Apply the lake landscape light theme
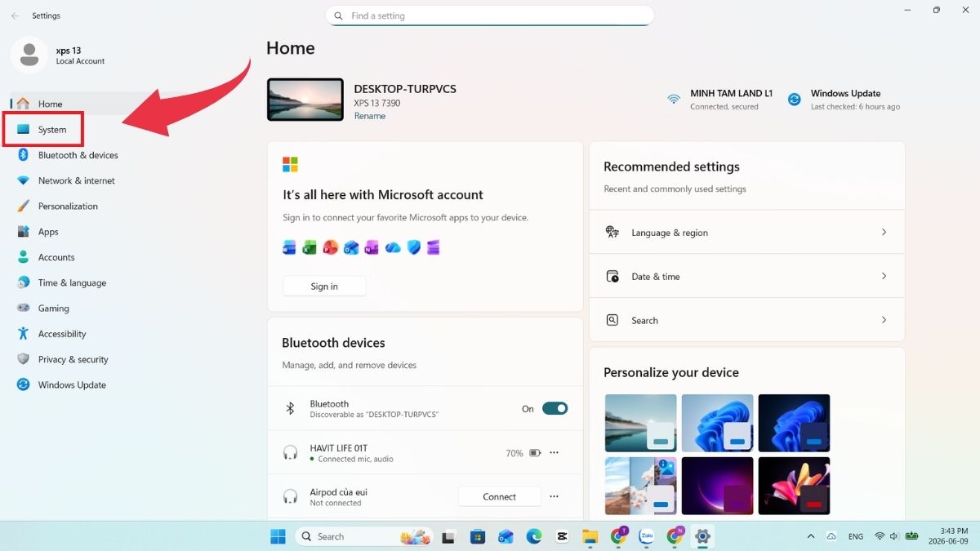The width and height of the screenshot is (980, 551). [x=641, y=423]
